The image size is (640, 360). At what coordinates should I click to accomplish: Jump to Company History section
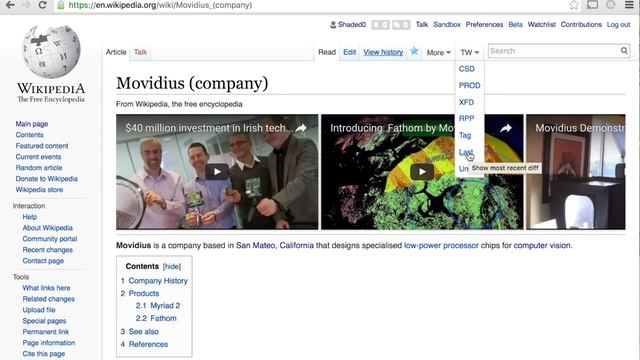click(x=158, y=281)
